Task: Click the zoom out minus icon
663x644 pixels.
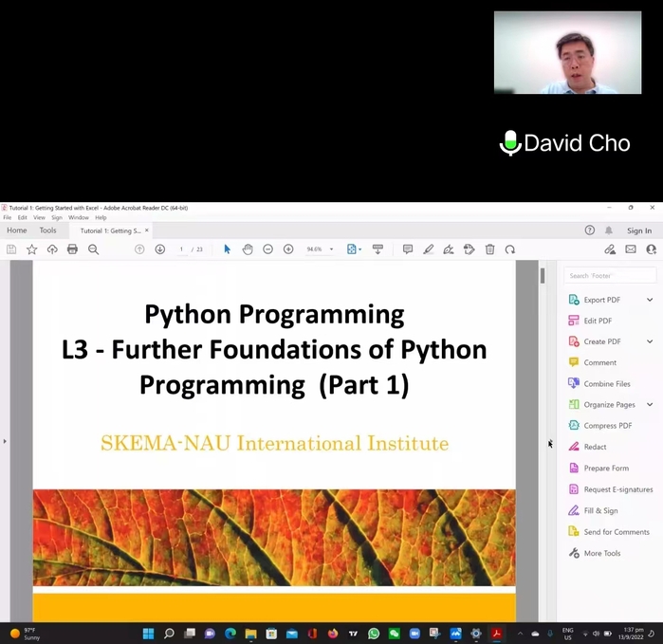Action: (x=267, y=249)
